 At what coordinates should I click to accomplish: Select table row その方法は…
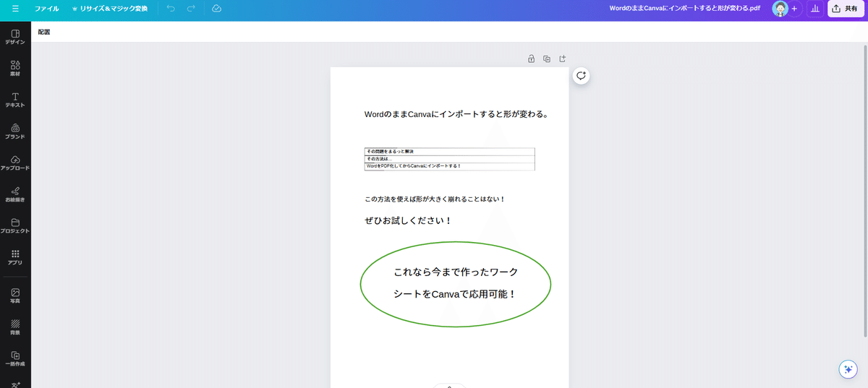pos(449,159)
